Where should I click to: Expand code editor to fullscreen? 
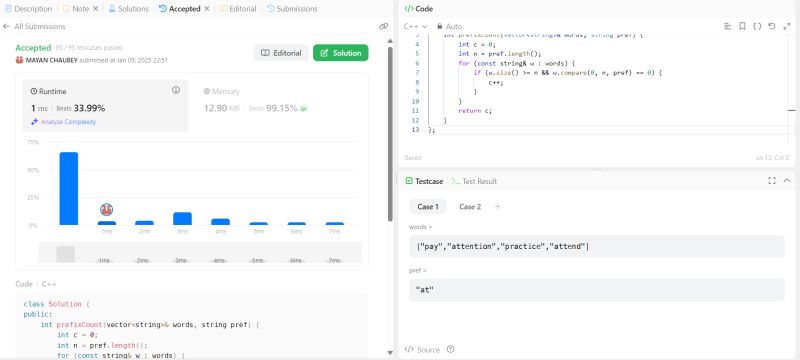click(787, 27)
